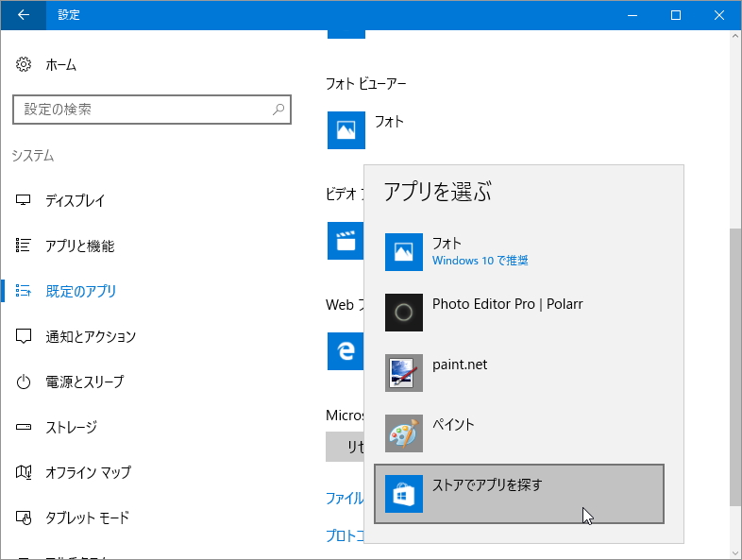Open Home via the gear icon
This screenshot has height=560, width=742.
point(24,64)
